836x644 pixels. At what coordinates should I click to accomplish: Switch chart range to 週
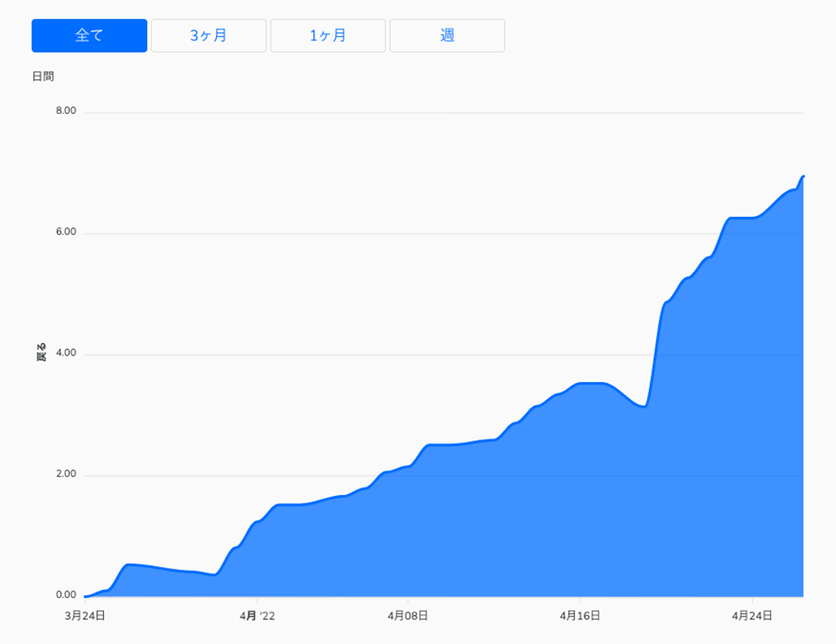(447, 36)
